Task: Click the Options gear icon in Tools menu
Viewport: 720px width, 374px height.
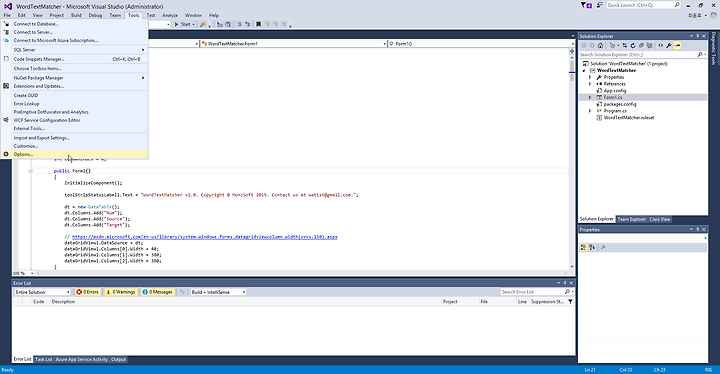Action: pyautogui.click(x=6, y=154)
